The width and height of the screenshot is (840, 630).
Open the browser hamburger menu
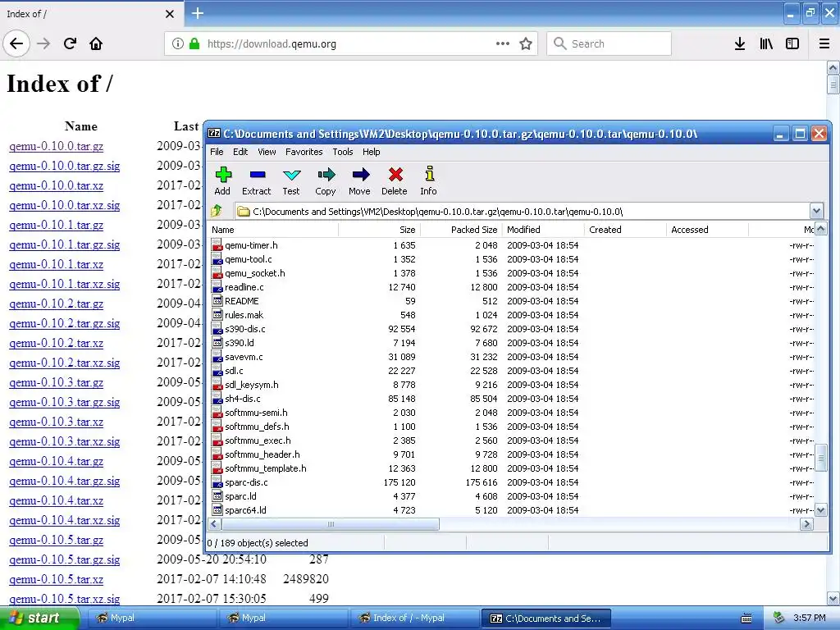824,44
